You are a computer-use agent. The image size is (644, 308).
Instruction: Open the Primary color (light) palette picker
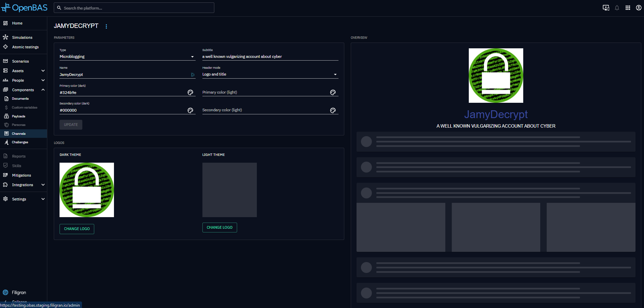coord(333,92)
